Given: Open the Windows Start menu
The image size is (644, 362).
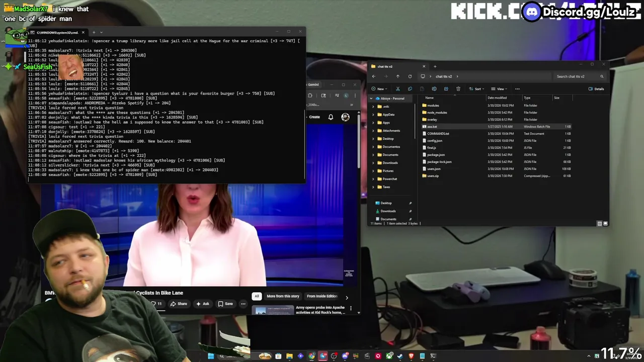Looking at the screenshot, I should tap(211, 356).
